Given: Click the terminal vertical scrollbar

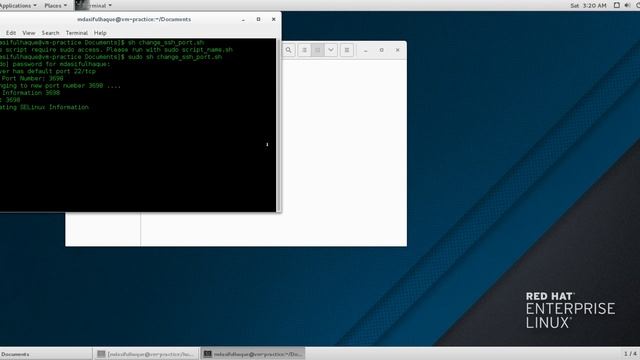Looking at the screenshot, I should point(278,125).
